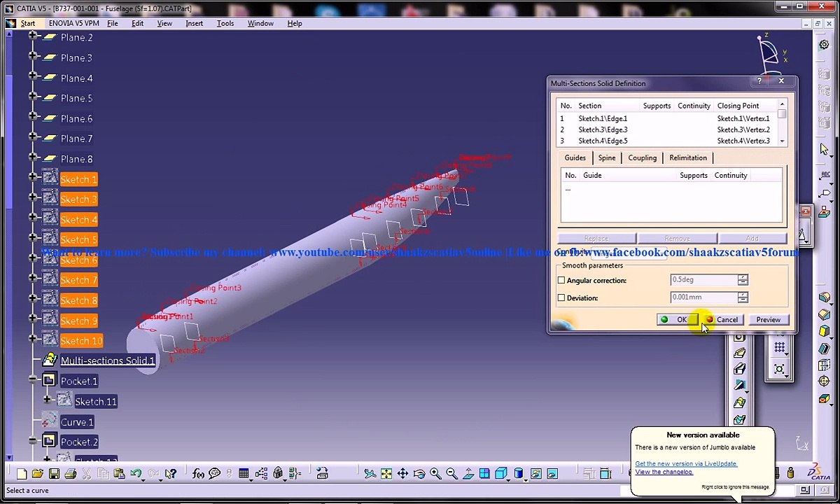
Task: Enable the Angular correction checkbox
Action: pyautogui.click(x=561, y=281)
